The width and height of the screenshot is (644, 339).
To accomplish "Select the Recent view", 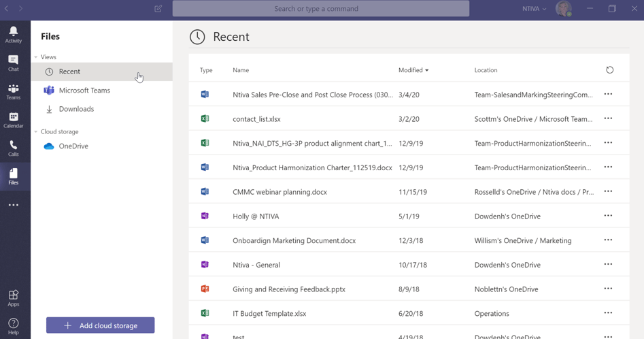I will tap(101, 71).
